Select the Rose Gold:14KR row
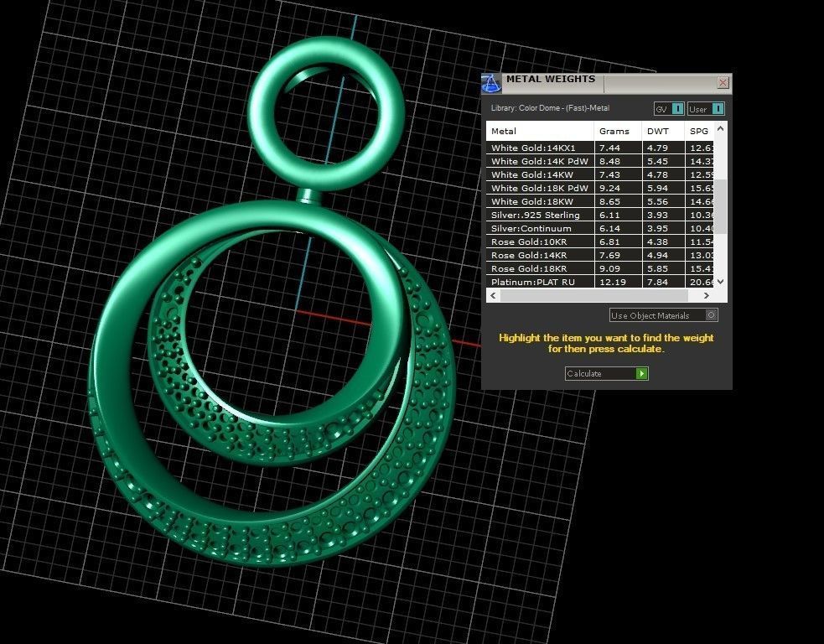824x644 pixels. pyautogui.click(x=600, y=255)
